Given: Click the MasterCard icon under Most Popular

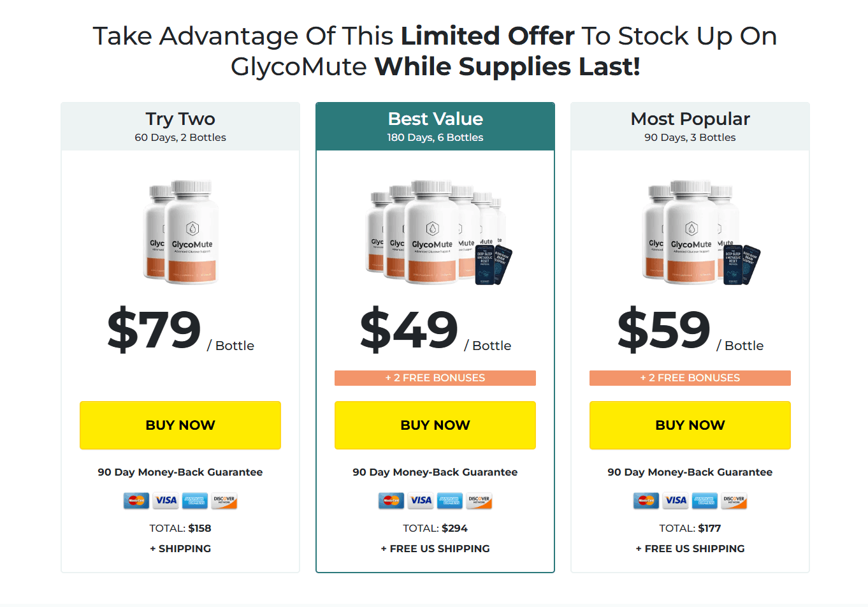Looking at the screenshot, I should pos(645,501).
